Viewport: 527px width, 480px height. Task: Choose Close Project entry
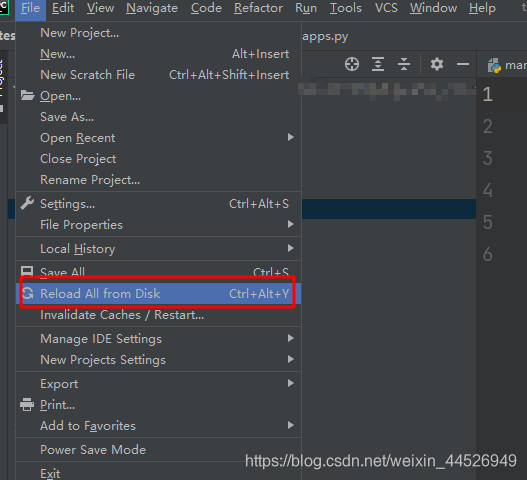point(158,159)
